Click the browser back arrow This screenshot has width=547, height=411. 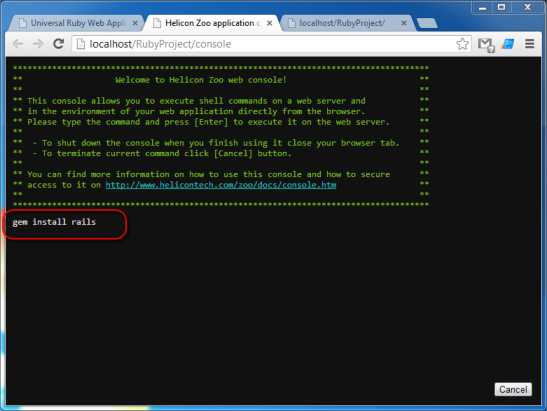coord(18,44)
